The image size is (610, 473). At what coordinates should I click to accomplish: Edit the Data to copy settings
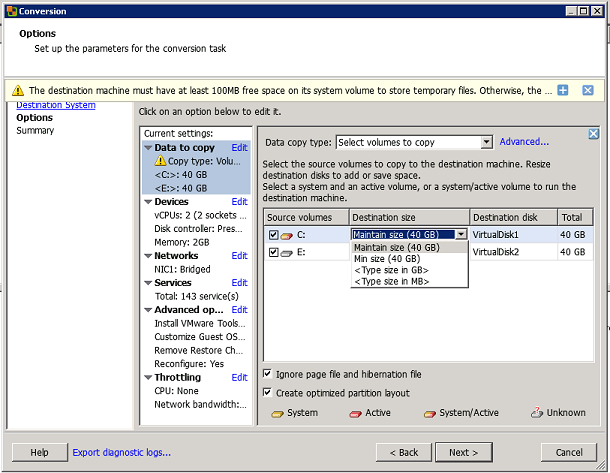pos(239,148)
